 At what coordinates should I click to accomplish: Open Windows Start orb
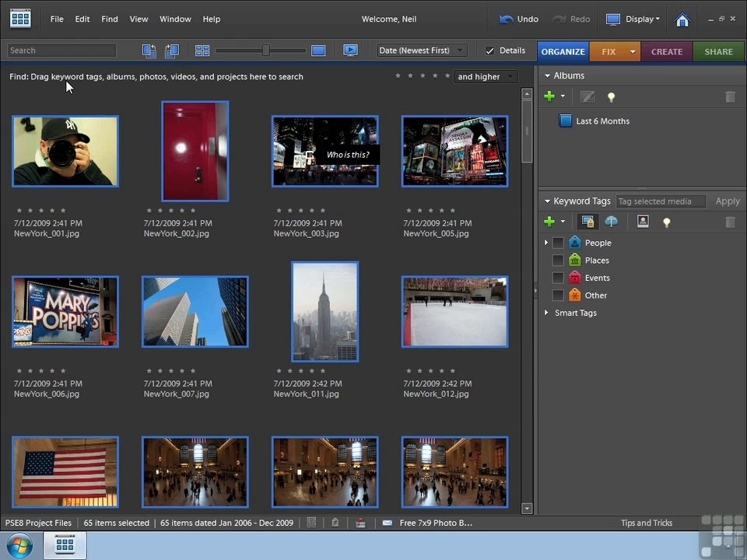coord(19,545)
